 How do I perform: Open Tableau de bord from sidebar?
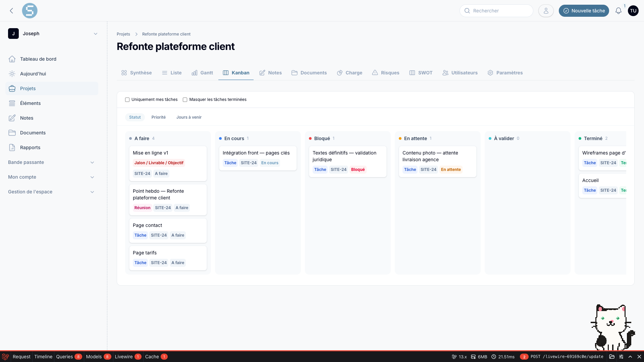52,59
